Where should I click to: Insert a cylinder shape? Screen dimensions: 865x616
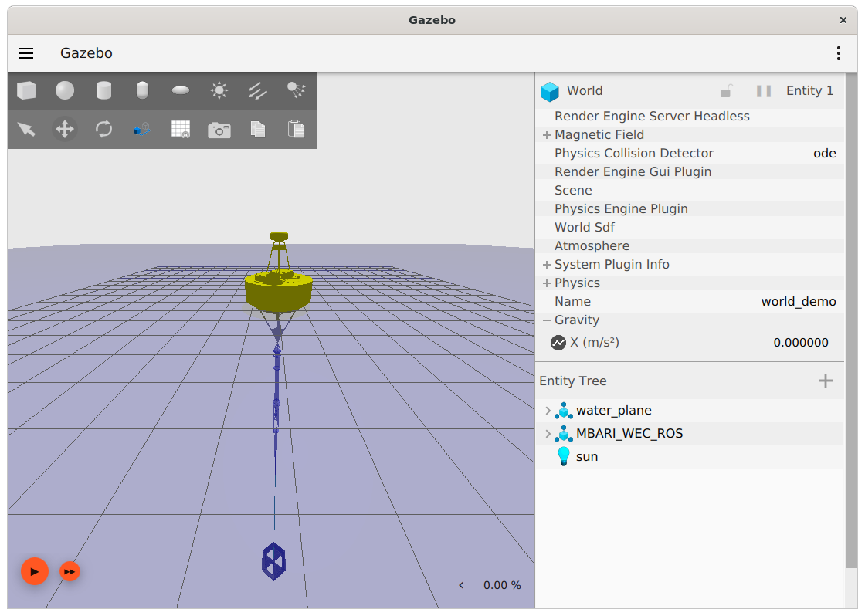click(103, 91)
